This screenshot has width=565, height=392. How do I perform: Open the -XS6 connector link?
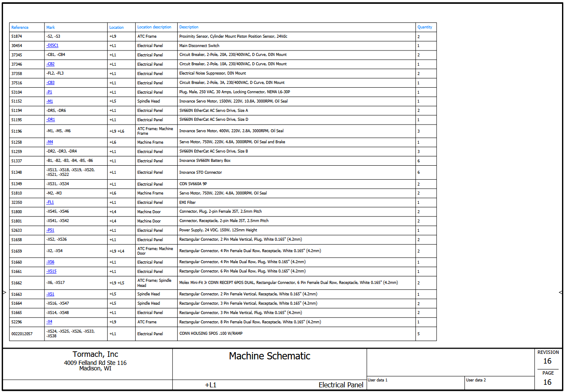(50, 262)
